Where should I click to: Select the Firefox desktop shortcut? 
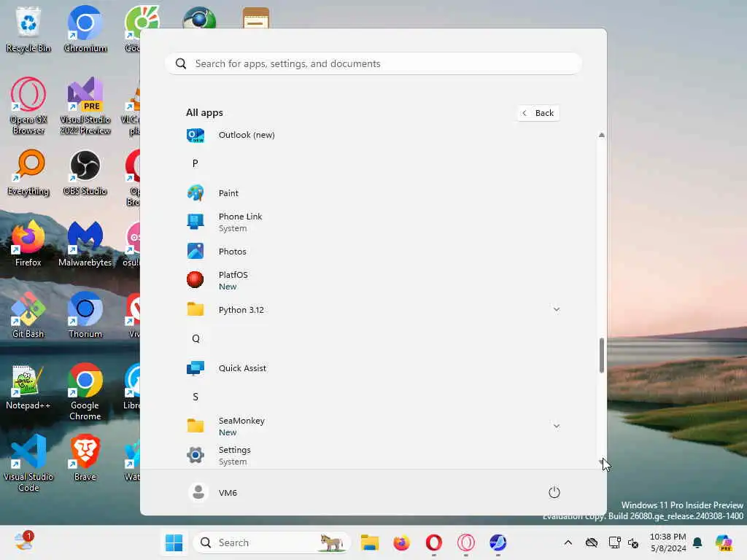(28, 244)
